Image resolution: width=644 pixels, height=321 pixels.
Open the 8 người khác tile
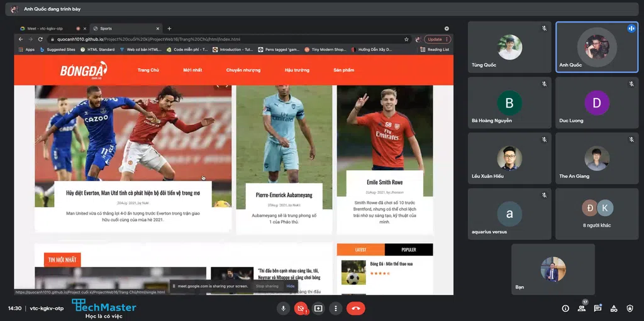tap(597, 214)
